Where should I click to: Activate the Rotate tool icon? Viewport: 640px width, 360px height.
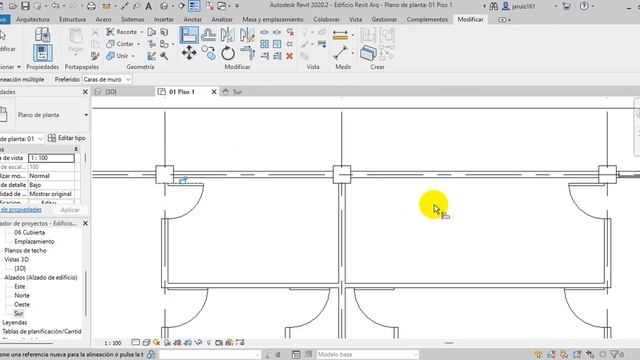(x=228, y=53)
